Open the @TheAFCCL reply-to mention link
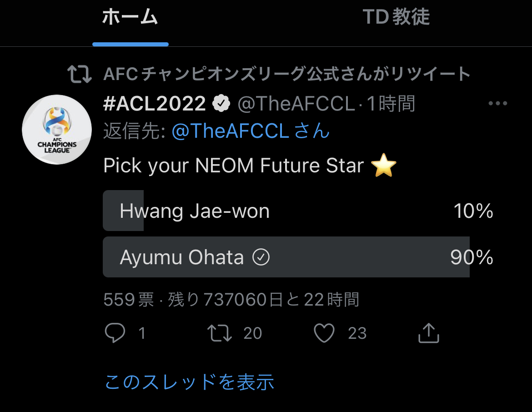Image resolution: width=532 pixels, height=412 pixels. point(230,132)
